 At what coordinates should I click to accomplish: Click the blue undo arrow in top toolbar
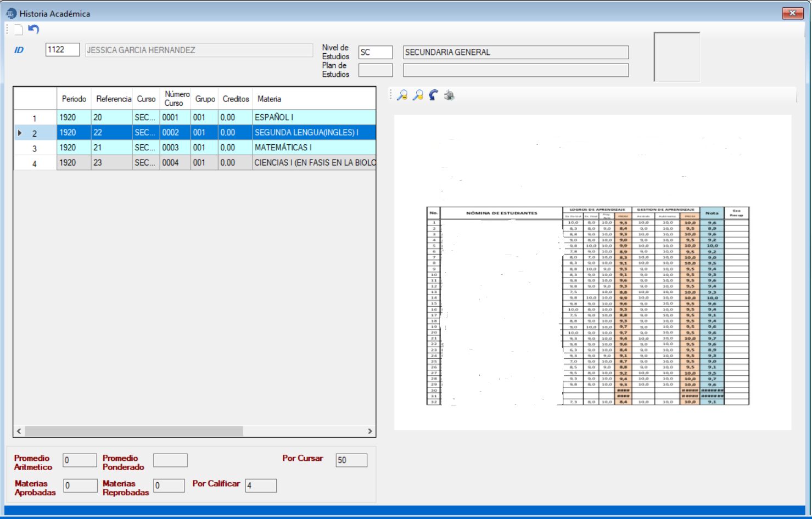[33, 30]
